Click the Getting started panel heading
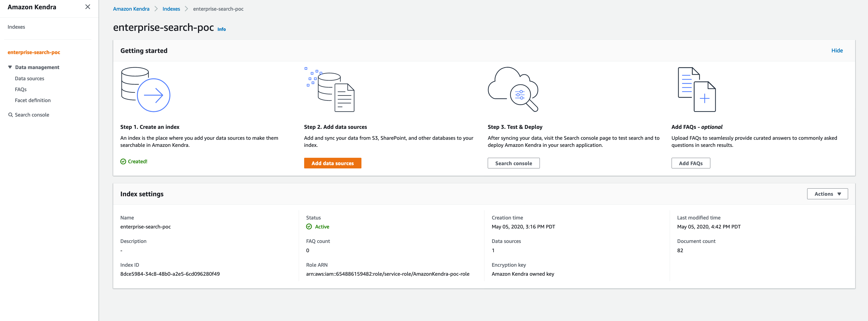The image size is (868, 321). [144, 50]
